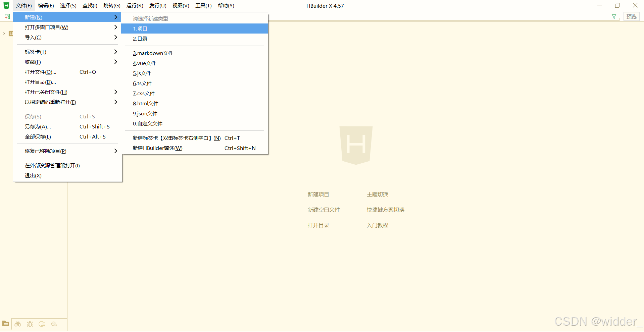Screen dimensions: 644x332
Task: Click the 入门教程 tutorial link
Action: click(377, 225)
